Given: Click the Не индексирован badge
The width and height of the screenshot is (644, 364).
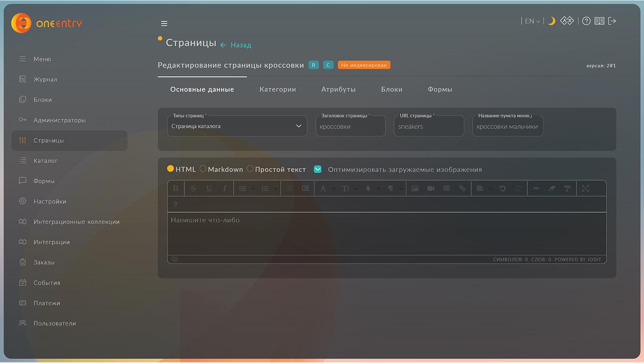Looking at the screenshot, I should tap(364, 65).
